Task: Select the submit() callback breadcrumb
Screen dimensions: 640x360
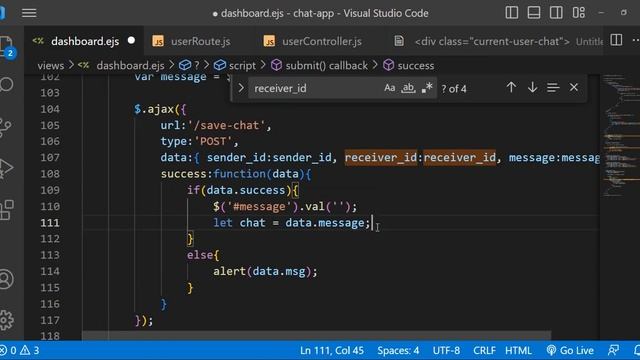Action: [327, 66]
